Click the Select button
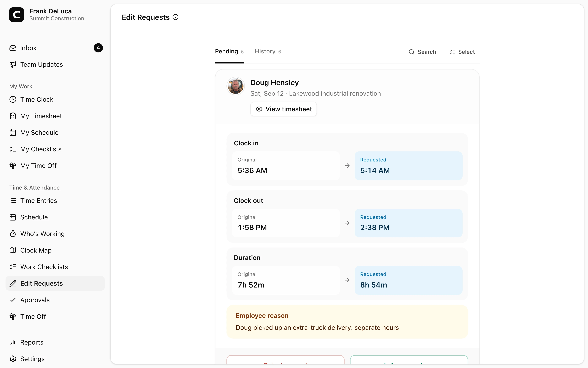The image size is (588, 368). point(462,52)
